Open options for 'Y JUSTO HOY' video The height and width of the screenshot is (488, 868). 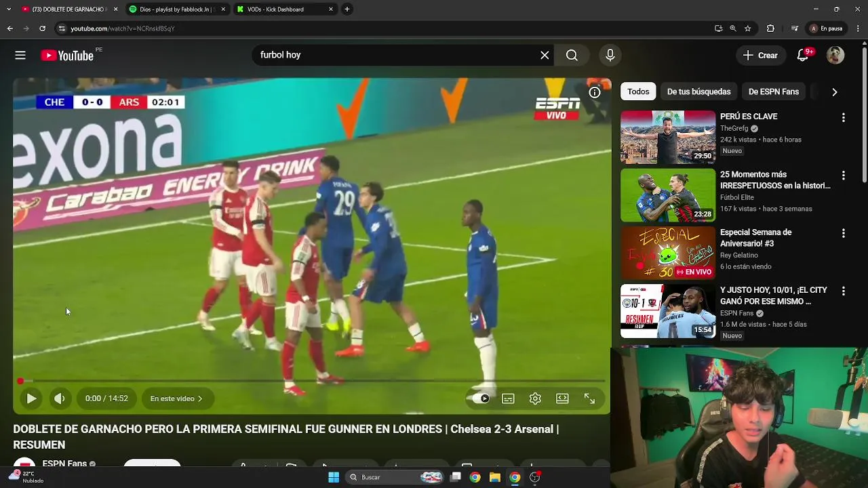tap(844, 291)
